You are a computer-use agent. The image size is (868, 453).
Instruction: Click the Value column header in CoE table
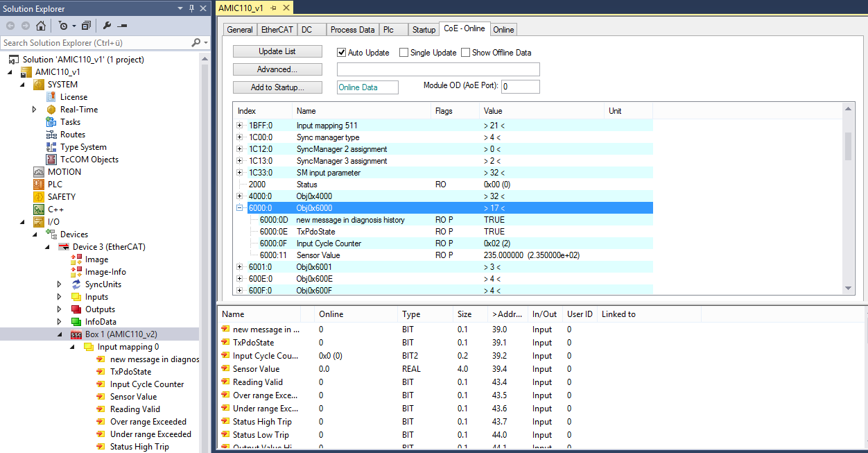click(x=541, y=111)
